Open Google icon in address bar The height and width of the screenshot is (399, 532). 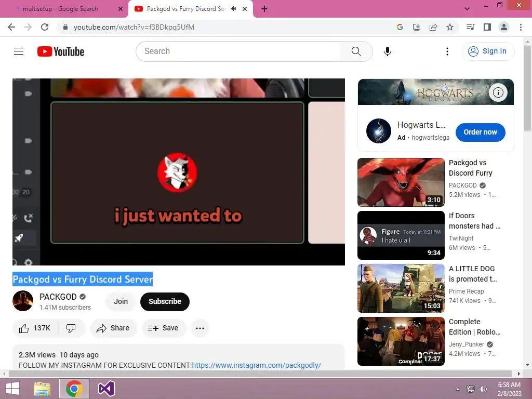tap(400, 27)
